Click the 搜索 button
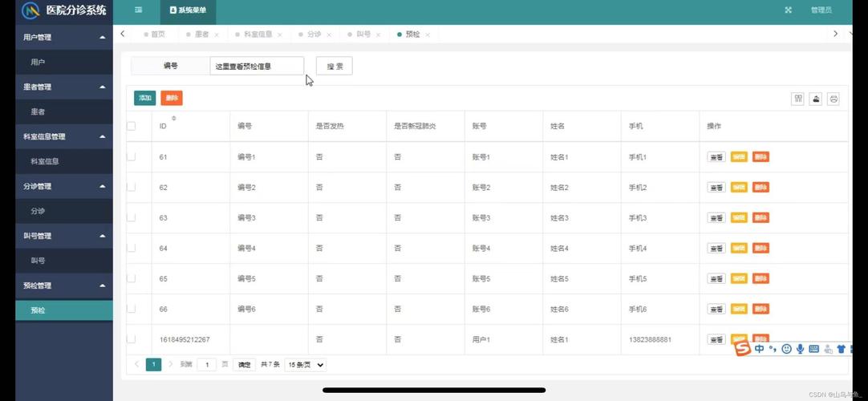 click(335, 66)
